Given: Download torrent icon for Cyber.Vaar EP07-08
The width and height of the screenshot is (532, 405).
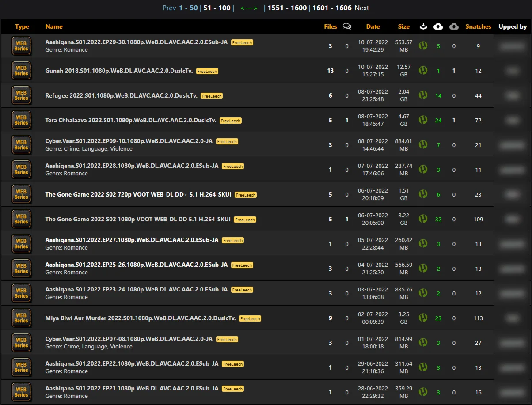Looking at the screenshot, I should (x=423, y=342).
